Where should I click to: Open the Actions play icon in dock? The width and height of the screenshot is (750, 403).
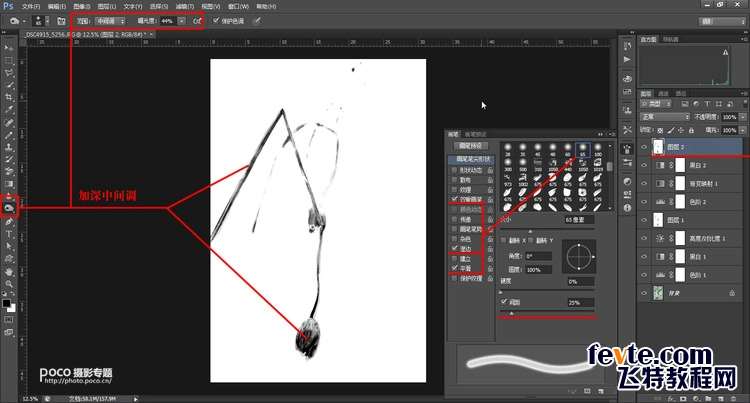pos(627,60)
